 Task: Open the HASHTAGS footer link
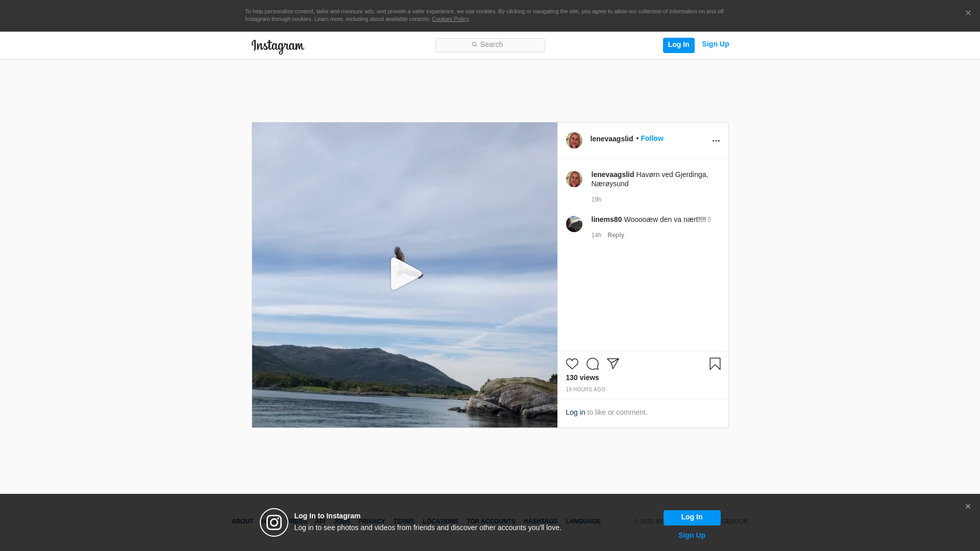541,521
